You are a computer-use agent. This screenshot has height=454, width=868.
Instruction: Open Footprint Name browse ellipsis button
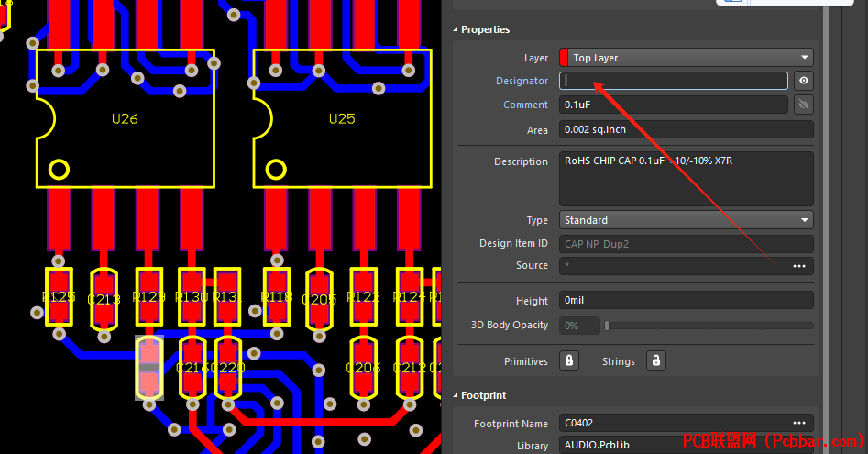pyautogui.click(x=799, y=423)
